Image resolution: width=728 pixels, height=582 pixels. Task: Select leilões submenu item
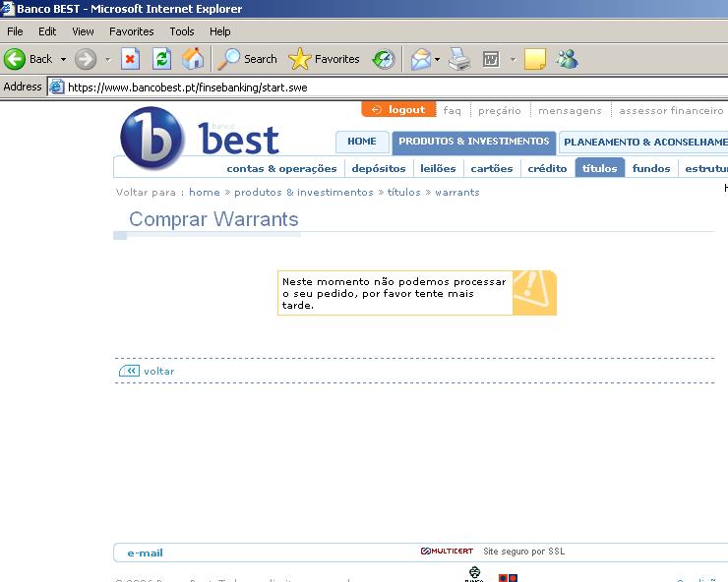438,168
